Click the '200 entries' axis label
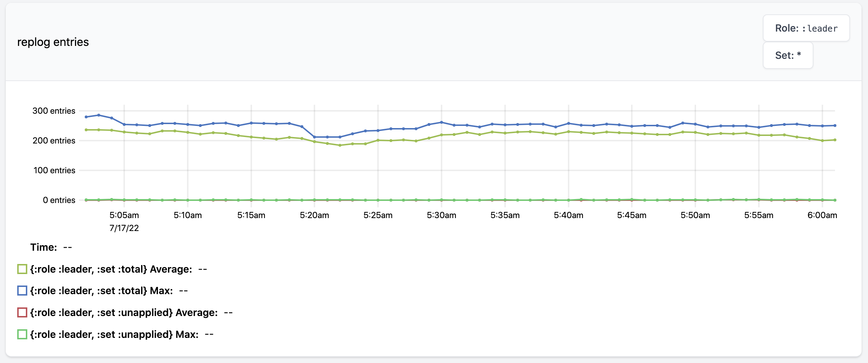This screenshot has height=363, width=868. (54, 141)
